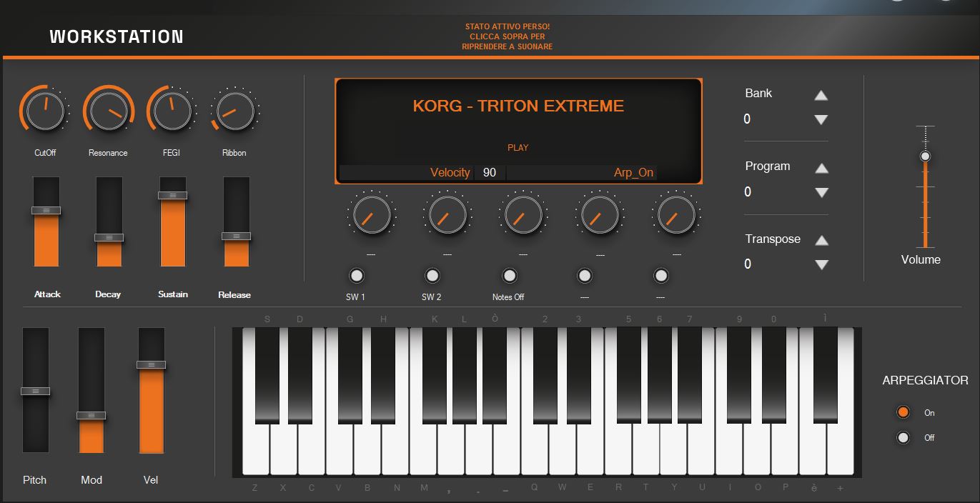This screenshot has height=503, width=980.
Task: Click the FEGI knob
Action: 172,112
